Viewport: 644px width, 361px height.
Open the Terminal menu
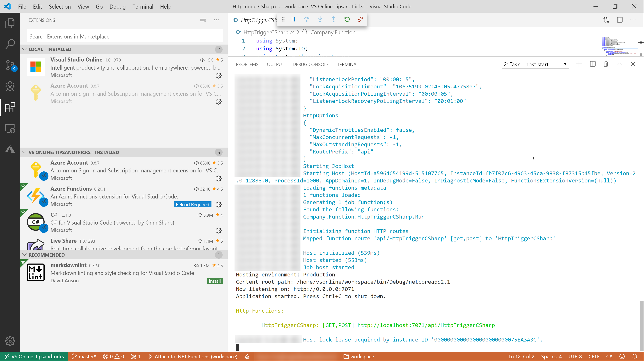pos(143,7)
